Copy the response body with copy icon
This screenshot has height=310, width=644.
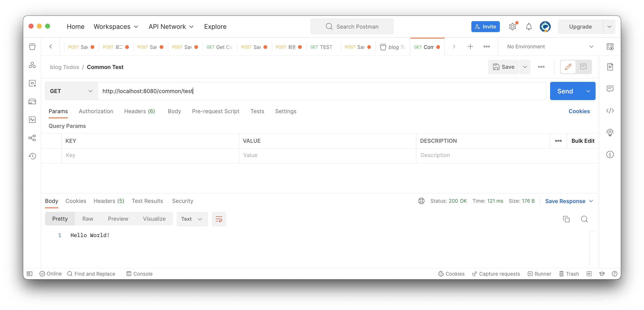(566, 219)
